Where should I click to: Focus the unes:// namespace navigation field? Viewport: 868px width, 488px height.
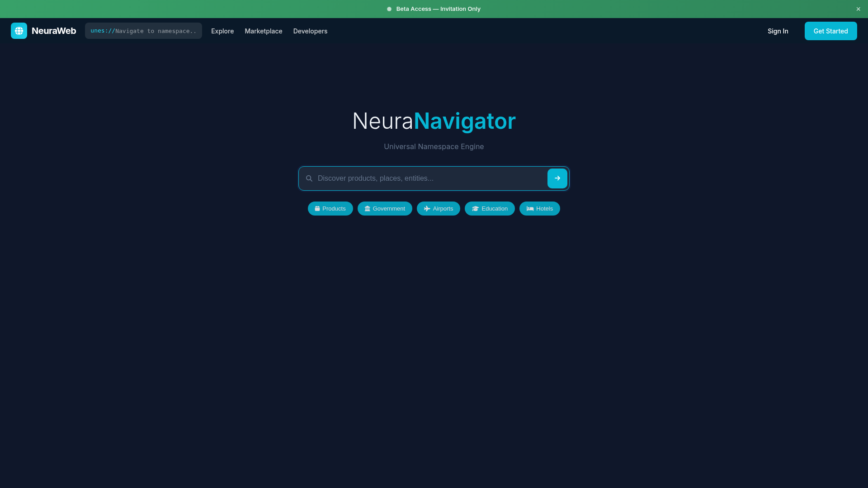point(143,31)
